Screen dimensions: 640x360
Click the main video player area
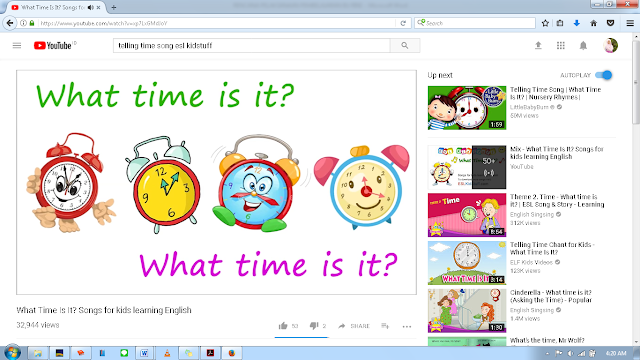pyautogui.click(x=216, y=182)
